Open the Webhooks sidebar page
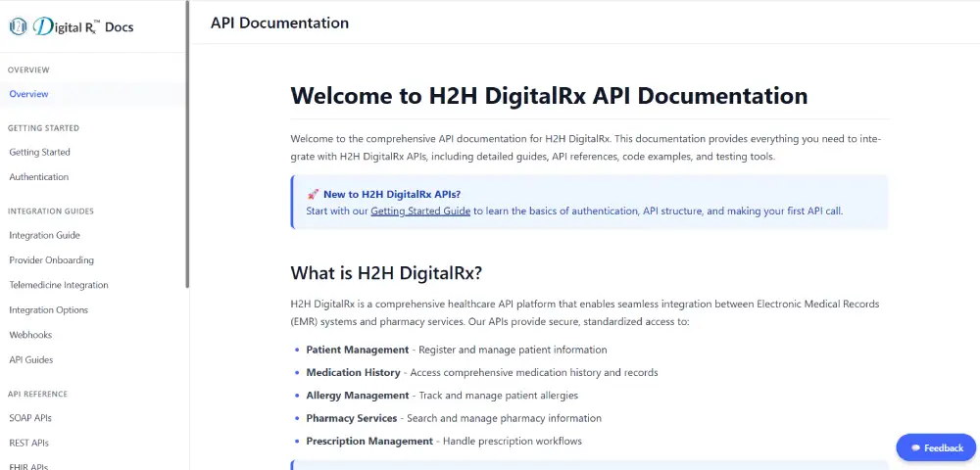The width and height of the screenshot is (980, 470). pos(30,335)
